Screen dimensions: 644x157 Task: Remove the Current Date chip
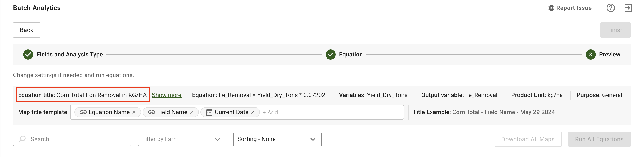tap(253, 112)
